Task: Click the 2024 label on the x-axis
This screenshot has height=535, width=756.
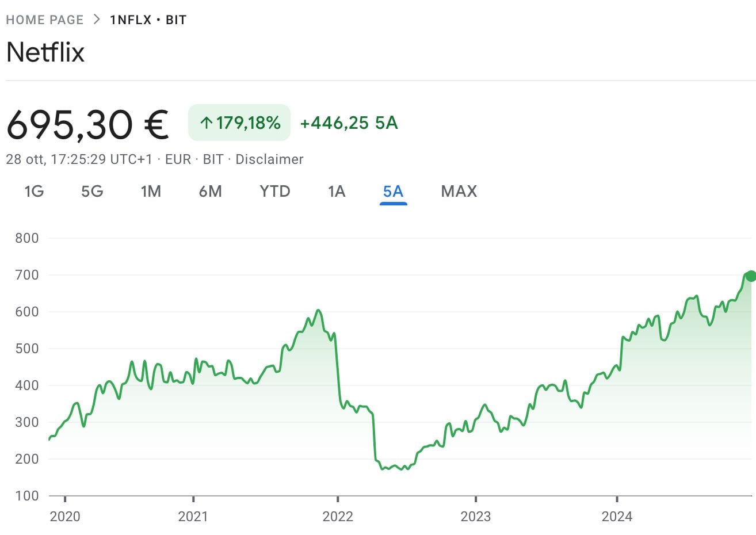Action: (617, 516)
